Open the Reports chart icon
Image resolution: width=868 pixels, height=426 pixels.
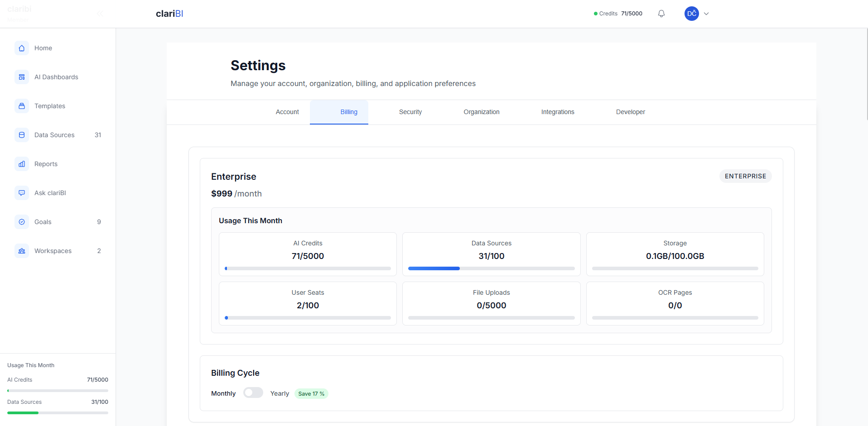(x=22, y=164)
